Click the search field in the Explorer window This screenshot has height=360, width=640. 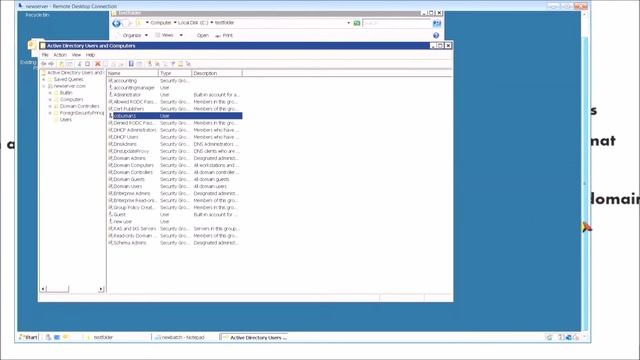(x=397, y=23)
